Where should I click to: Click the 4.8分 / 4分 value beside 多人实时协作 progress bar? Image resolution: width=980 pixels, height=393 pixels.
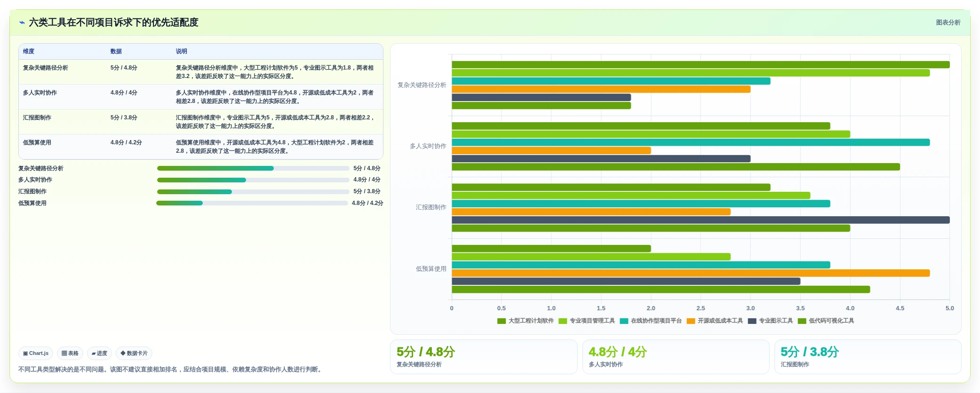[367, 180]
